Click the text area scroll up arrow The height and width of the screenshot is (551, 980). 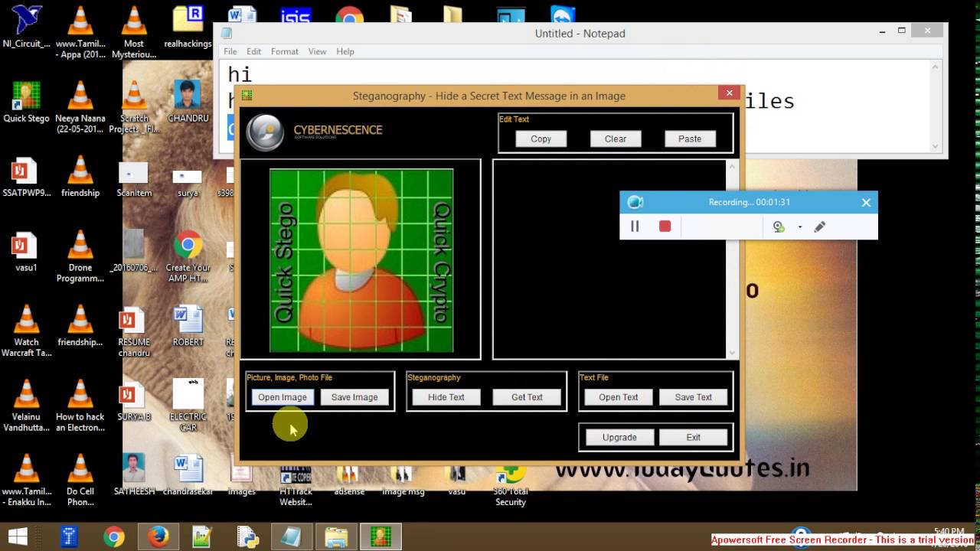click(x=731, y=166)
